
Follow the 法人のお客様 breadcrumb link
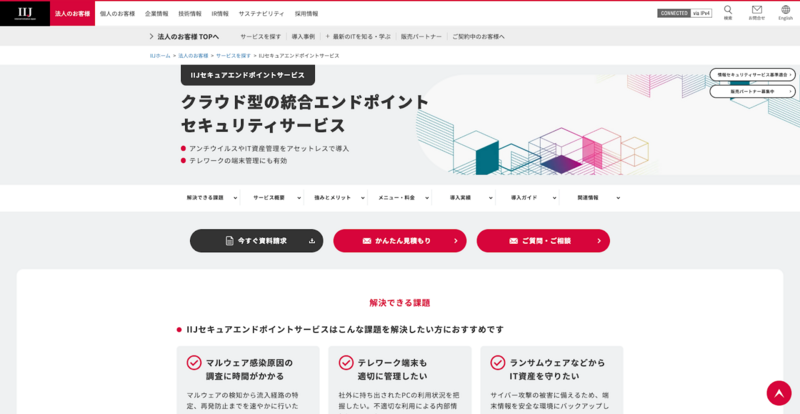click(193, 56)
